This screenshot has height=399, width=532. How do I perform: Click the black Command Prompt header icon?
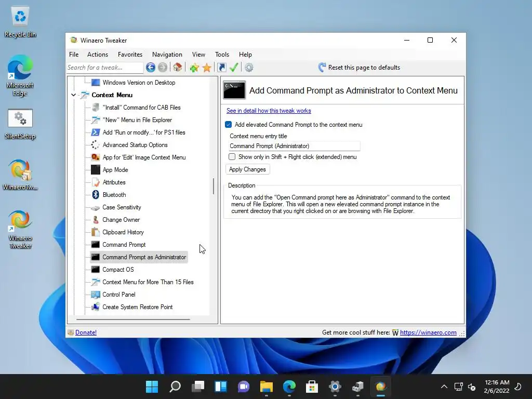(234, 90)
